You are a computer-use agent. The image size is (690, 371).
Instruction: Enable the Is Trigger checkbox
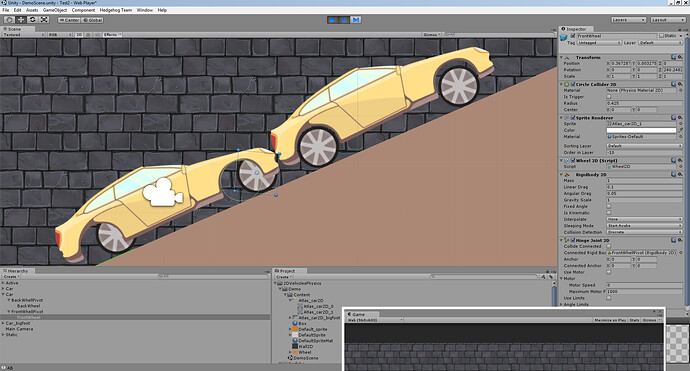[x=609, y=96]
